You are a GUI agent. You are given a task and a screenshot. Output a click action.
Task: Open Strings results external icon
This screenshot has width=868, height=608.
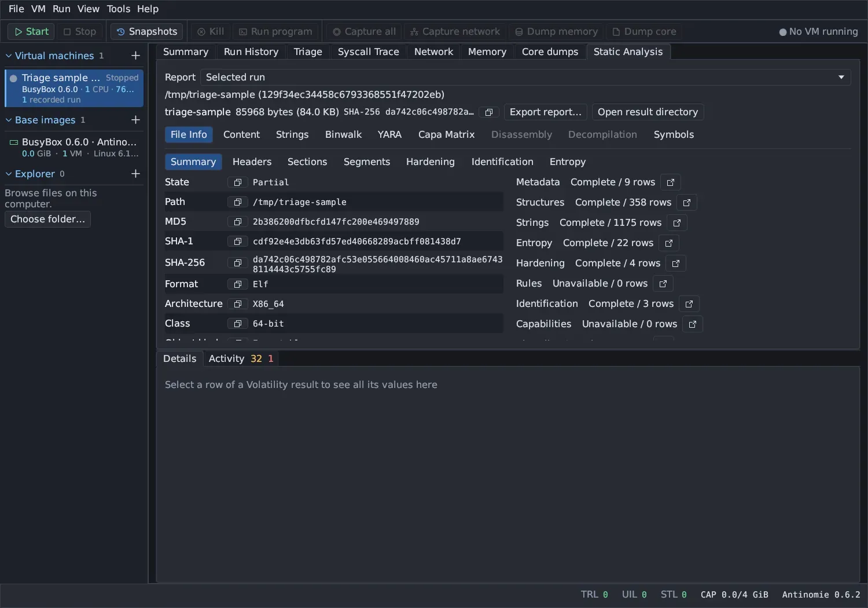[677, 223]
